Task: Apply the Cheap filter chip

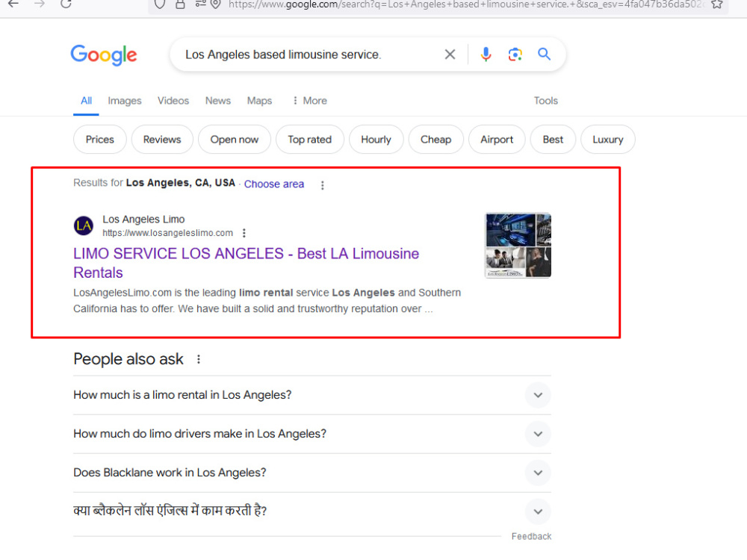Action: 436,140
